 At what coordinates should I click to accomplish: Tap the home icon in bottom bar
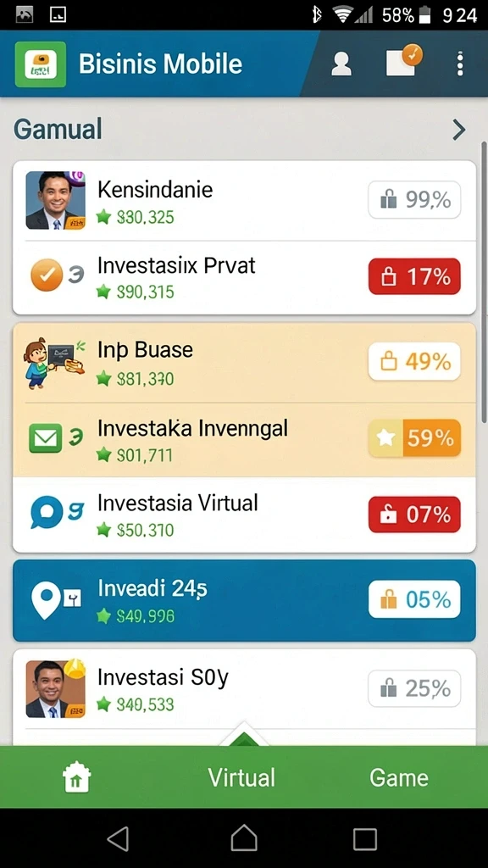77,776
